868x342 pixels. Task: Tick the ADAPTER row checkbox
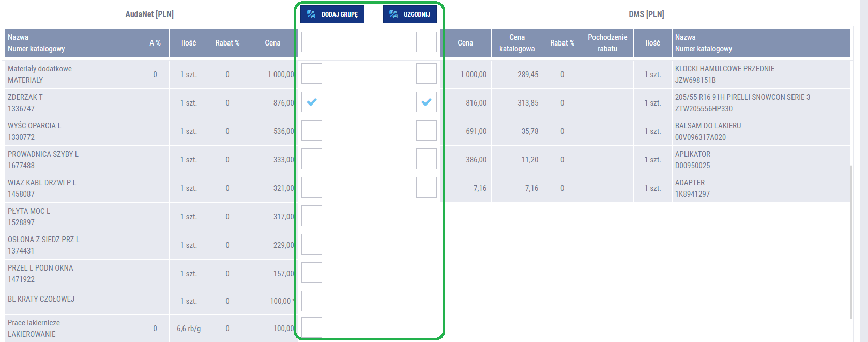427,188
